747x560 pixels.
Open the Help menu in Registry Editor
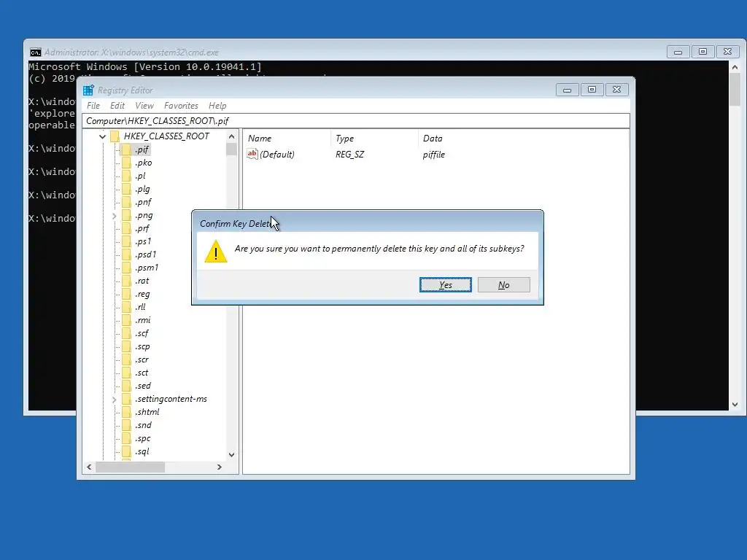click(x=217, y=106)
